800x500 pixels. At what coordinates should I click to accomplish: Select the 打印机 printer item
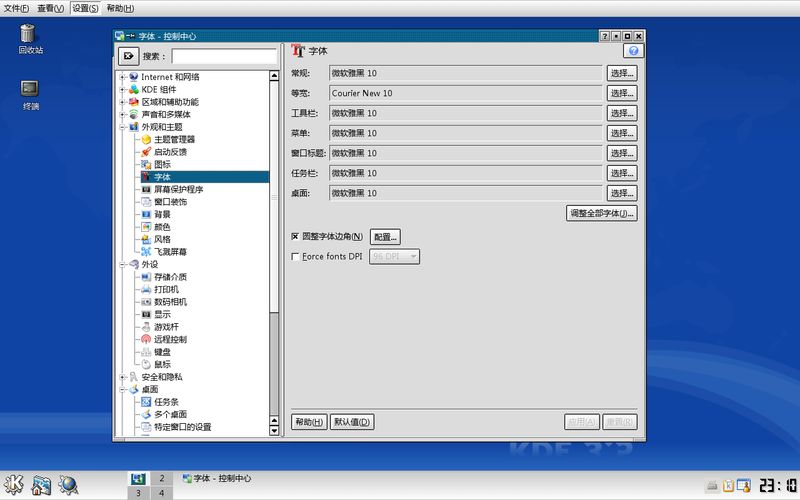(x=166, y=289)
